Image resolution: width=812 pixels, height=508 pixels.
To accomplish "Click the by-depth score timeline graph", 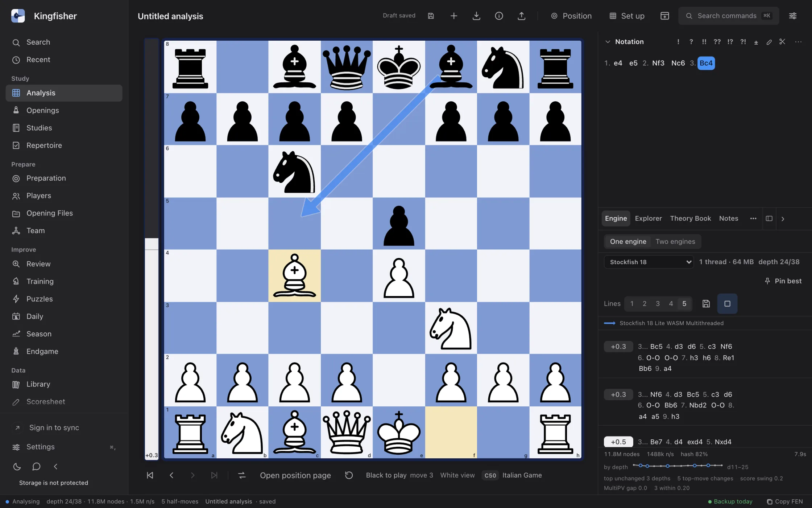I will 678,466.
